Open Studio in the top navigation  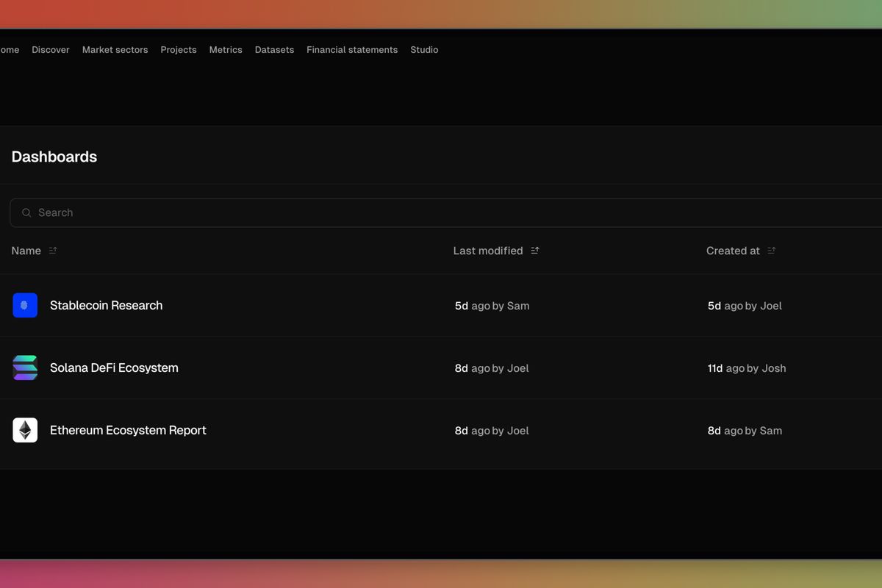(x=424, y=50)
